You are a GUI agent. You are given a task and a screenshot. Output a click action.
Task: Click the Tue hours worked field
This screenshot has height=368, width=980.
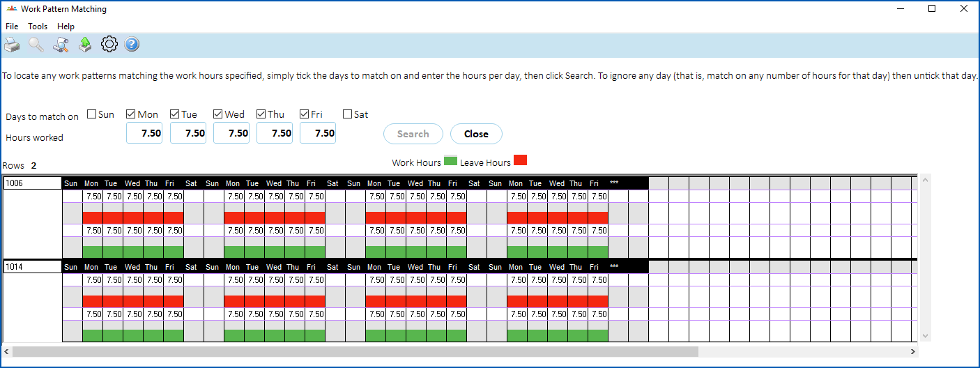coord(188,133)
